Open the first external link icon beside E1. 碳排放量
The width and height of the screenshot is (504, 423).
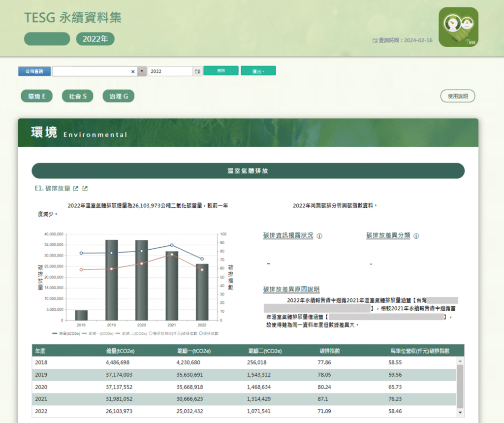pyautogui.click(x=76, y=188)
